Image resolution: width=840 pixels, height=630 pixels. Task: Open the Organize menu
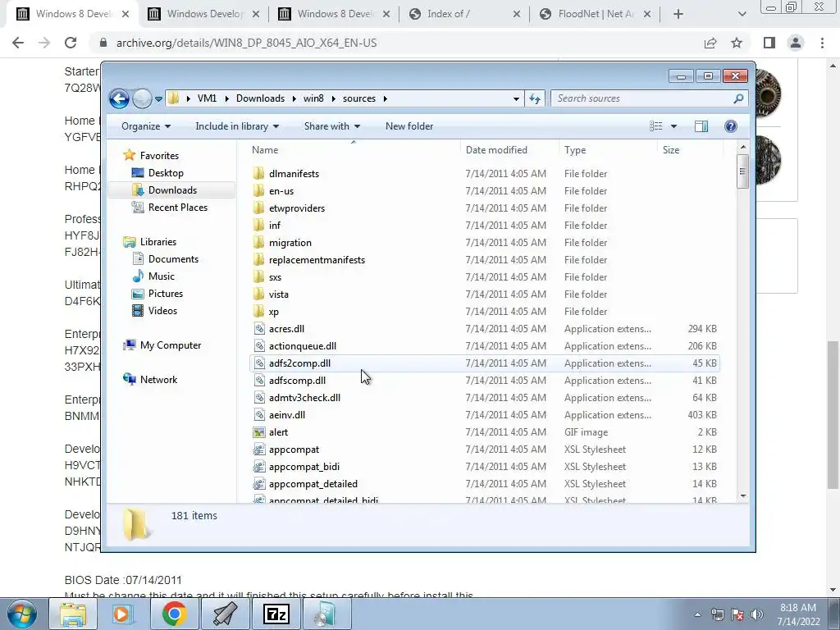(146, 126)
